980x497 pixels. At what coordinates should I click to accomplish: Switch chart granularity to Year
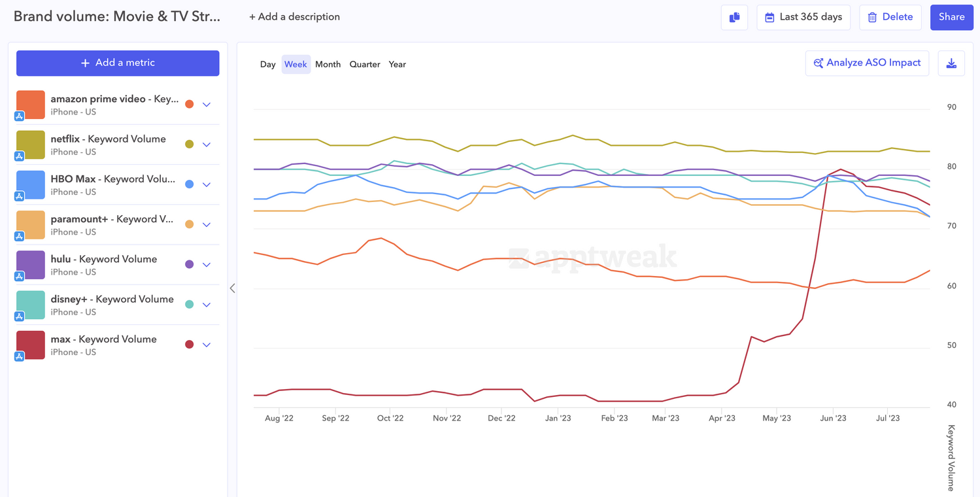397,64
